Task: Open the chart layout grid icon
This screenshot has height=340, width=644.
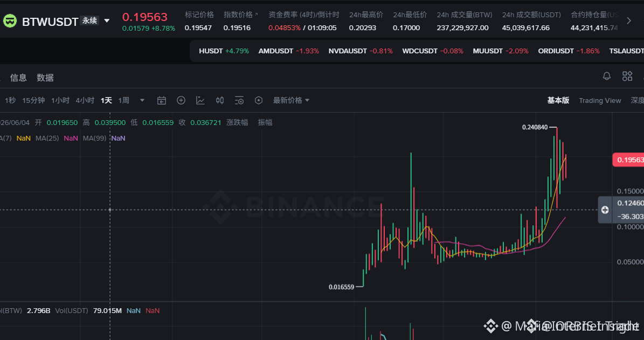Action: pos(627,76)
